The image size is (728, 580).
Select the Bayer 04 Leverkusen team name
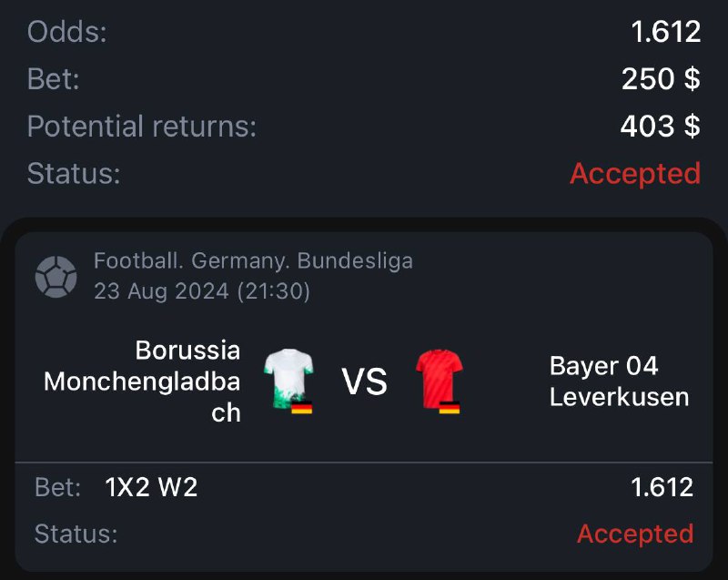click(619, 382)
